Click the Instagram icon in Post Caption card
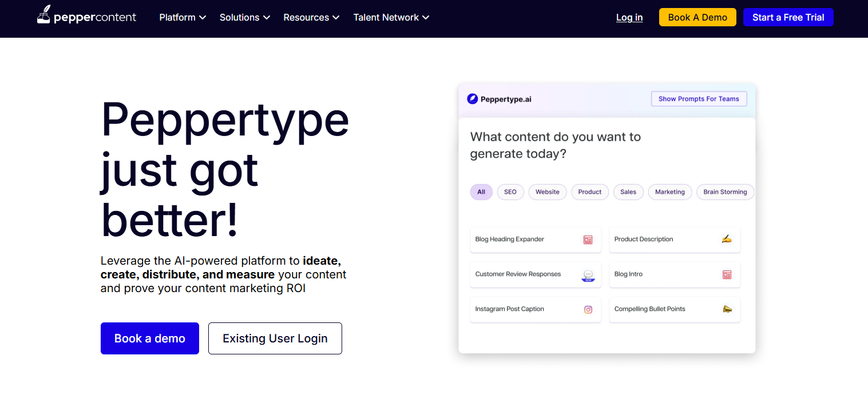 pyautogui.click(x=588, y=309)
